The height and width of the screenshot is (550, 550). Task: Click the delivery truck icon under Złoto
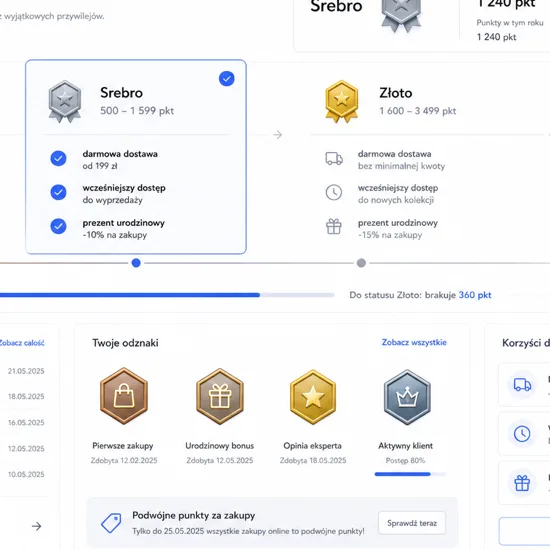tap(334, 159)
